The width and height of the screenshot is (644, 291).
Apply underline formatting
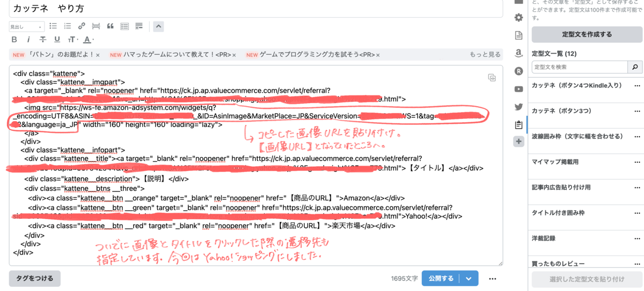click(x=57, y=40)
